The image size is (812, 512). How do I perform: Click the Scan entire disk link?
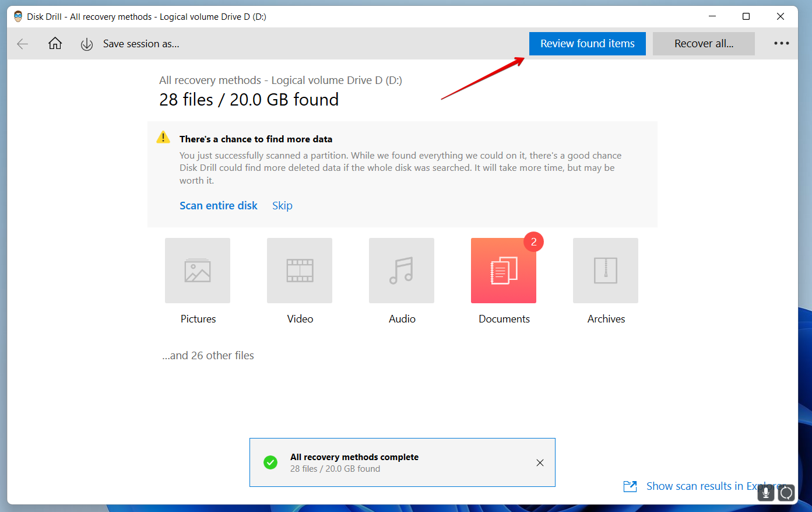[219, 206]
